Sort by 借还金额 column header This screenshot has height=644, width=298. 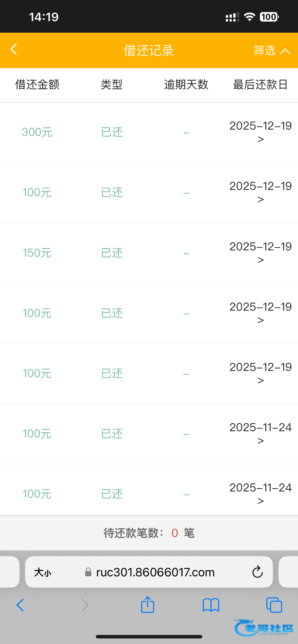pyautogui.click(x=37, y=85)
